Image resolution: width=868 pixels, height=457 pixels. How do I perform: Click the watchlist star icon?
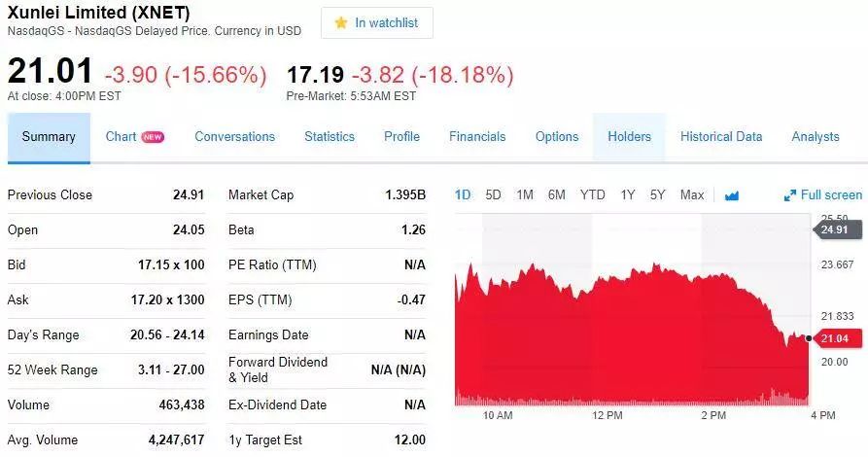341,23
